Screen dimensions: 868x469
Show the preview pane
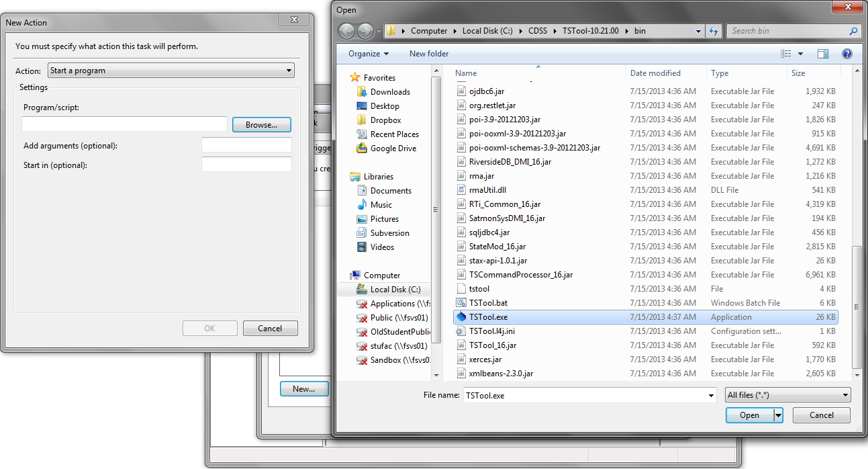click(822, 53)
